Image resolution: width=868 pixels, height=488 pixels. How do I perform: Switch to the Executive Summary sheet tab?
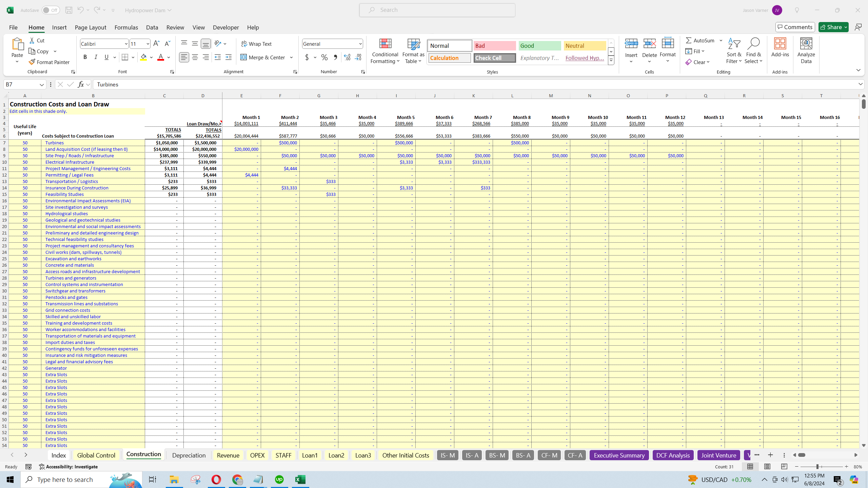pyautogui.click(x=619, y=455)
